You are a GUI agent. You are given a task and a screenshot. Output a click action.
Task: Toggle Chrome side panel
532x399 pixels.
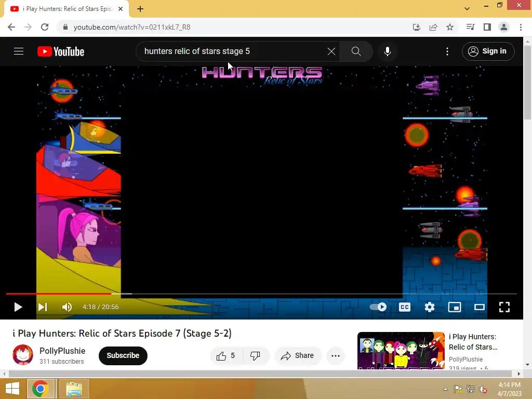[487, 27]
